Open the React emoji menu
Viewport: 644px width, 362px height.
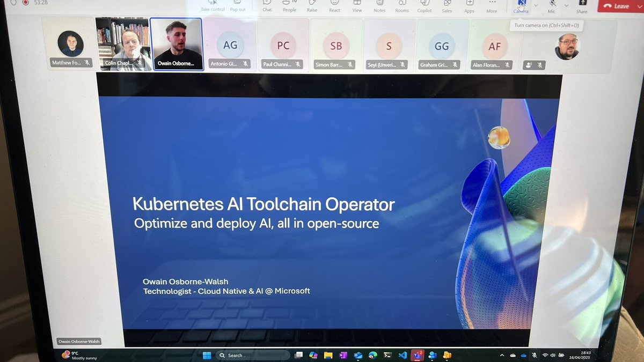click(x=334, y=5)
